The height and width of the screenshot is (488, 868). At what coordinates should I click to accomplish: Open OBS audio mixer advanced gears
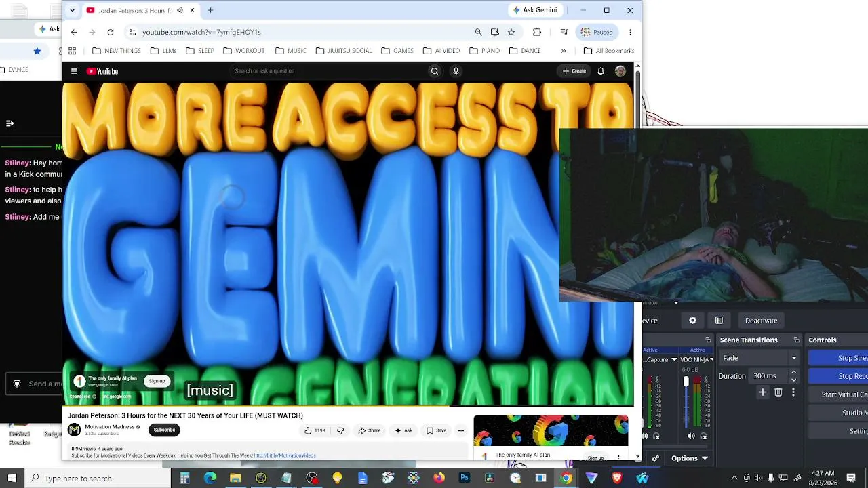click(655, 459)
